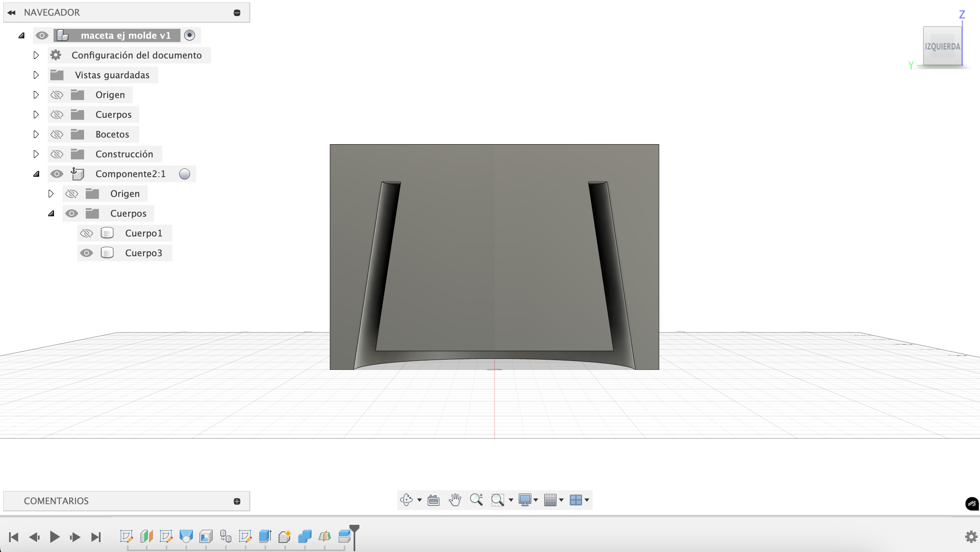Select the Extrude feature in timeline

pyautogui.click(x=265, y=536)
